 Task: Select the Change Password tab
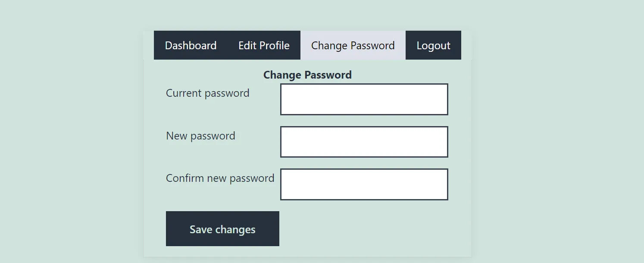(353, 45)
